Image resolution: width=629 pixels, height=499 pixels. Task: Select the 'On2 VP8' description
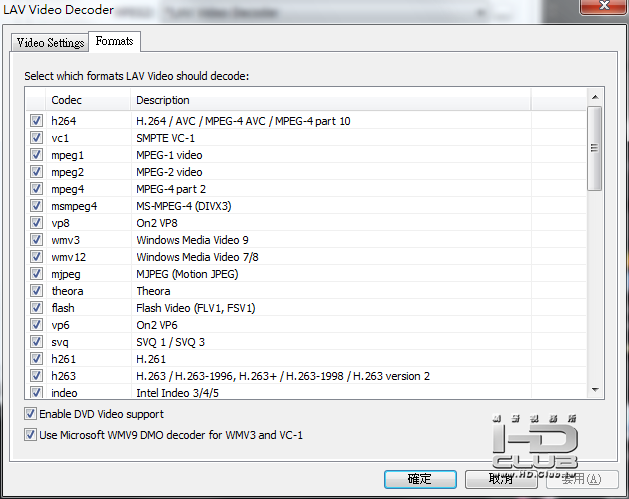157,223
